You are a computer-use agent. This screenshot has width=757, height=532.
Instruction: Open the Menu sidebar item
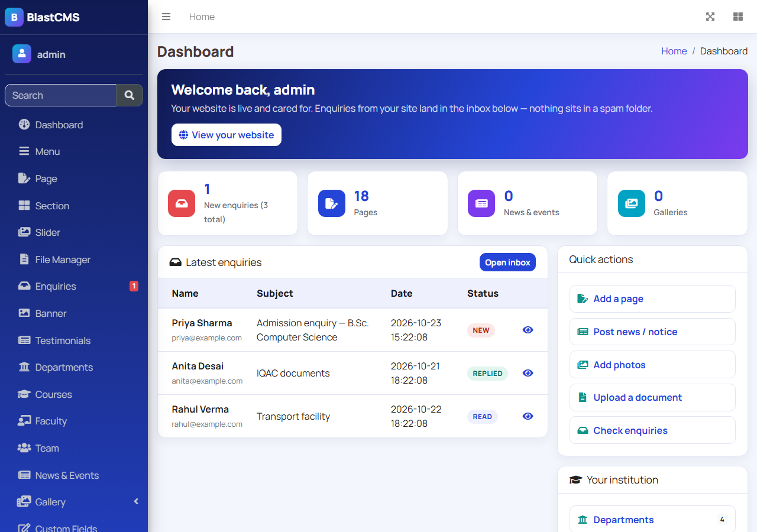tap(74, 151)
